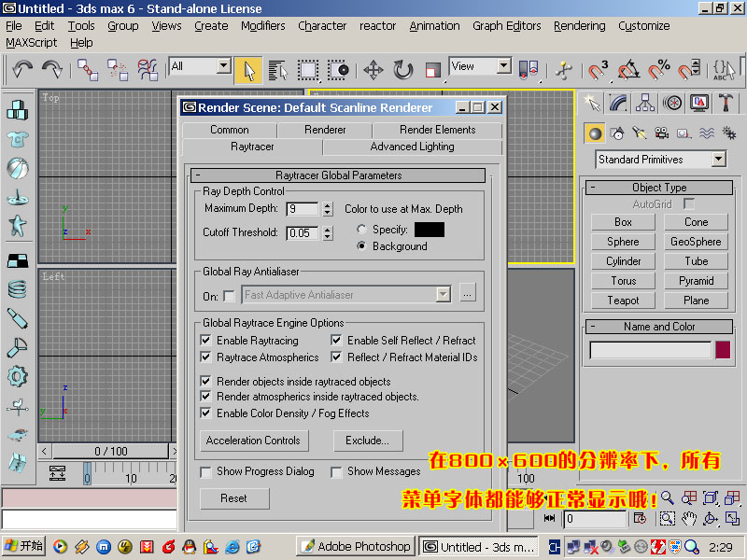
Task: Toggle Reflect / Refract Material IDs checkbox
Action: tap(336, 357)
